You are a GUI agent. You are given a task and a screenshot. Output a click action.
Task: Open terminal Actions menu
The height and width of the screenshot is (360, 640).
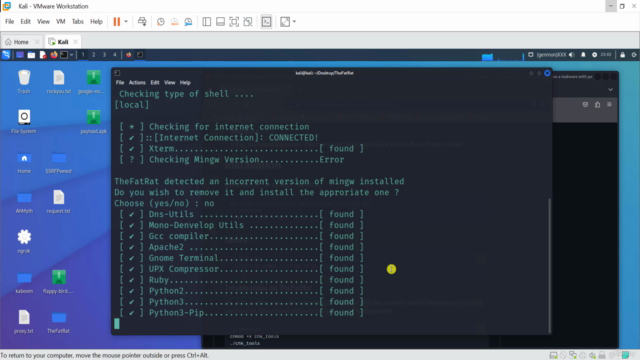coord(137,82)
